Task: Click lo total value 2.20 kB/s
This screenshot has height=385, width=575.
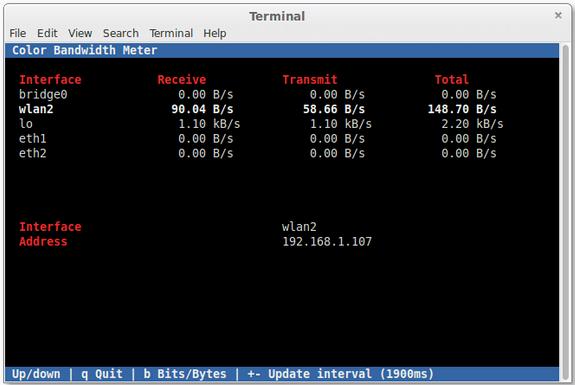Action: tap(472, 124)
